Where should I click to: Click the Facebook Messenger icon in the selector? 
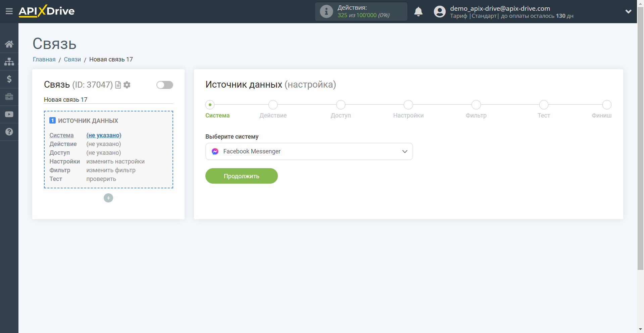point(215,151)
